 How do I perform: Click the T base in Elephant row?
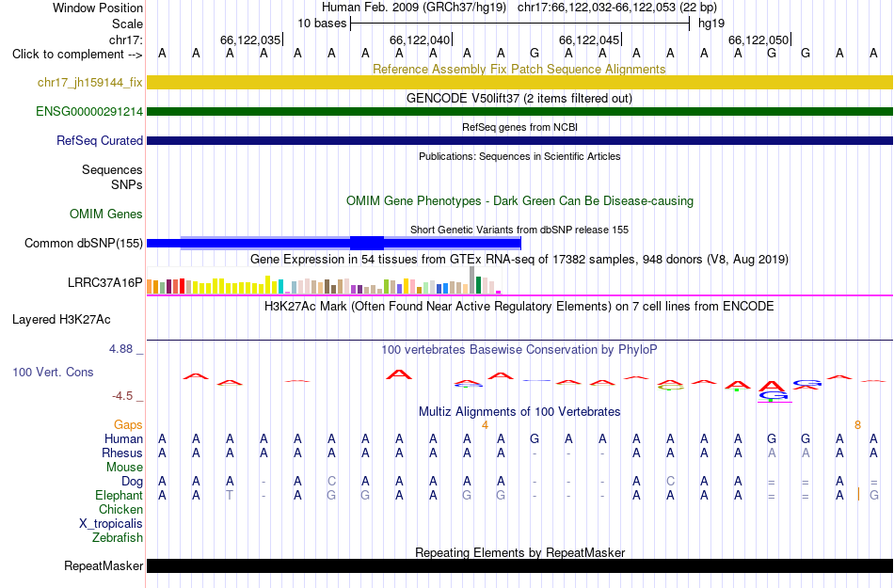230,495
